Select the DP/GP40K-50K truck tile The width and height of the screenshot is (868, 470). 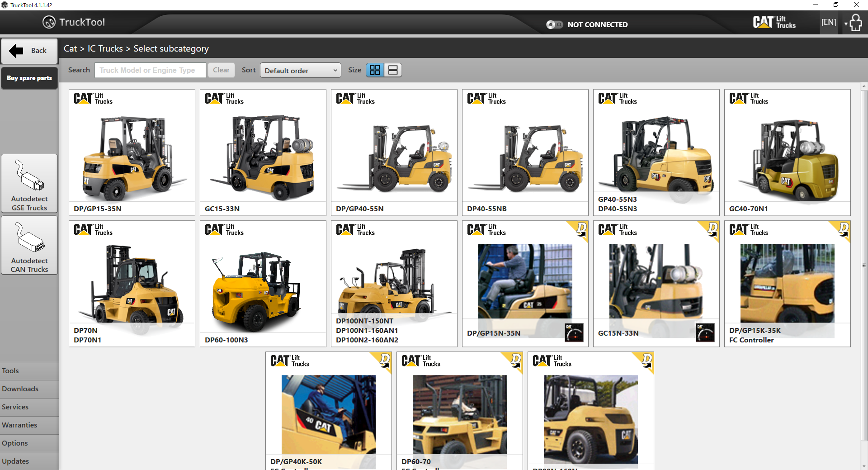pos(329,411)
